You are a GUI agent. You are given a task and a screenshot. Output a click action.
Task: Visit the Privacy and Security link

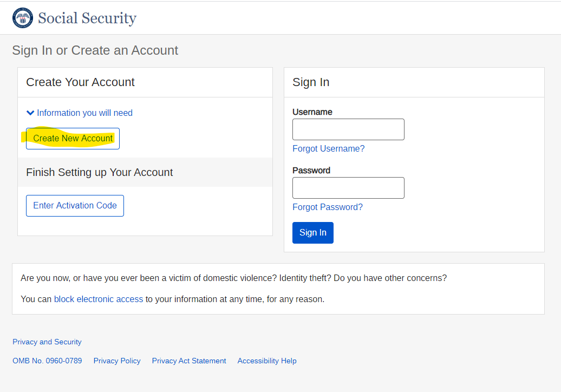pyautogui.click(x=47, y=342)
